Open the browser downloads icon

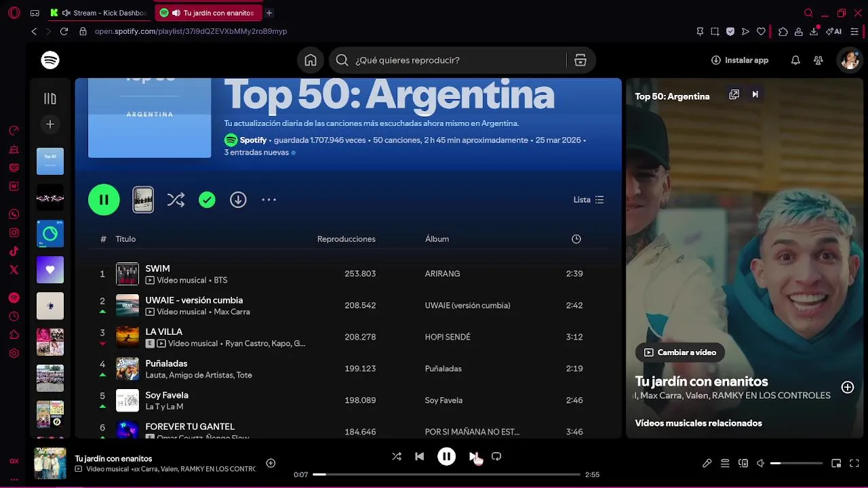pyautogui.click(x=814, y=31)
